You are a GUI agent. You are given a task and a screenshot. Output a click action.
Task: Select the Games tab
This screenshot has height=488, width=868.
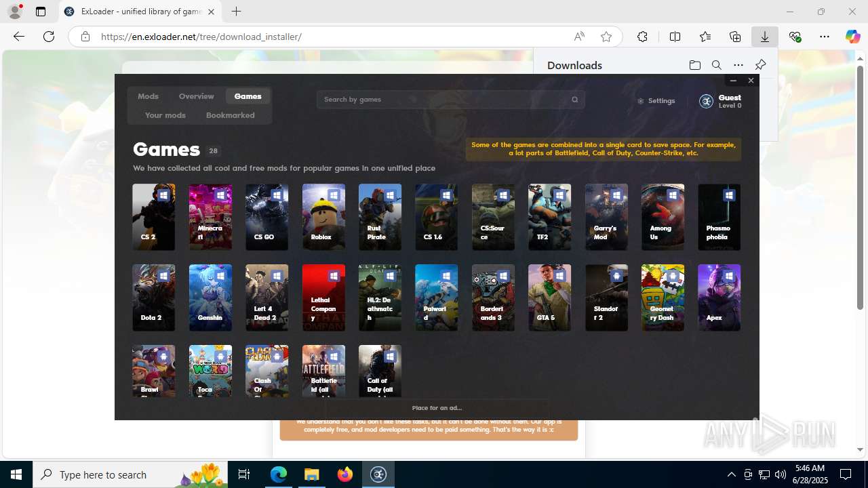(x=248, y=96)
